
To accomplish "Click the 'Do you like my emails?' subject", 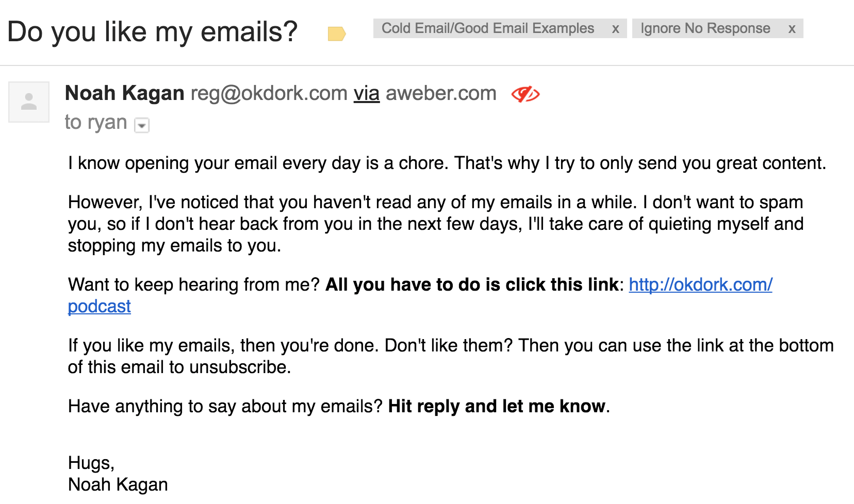I will point(153,31).
